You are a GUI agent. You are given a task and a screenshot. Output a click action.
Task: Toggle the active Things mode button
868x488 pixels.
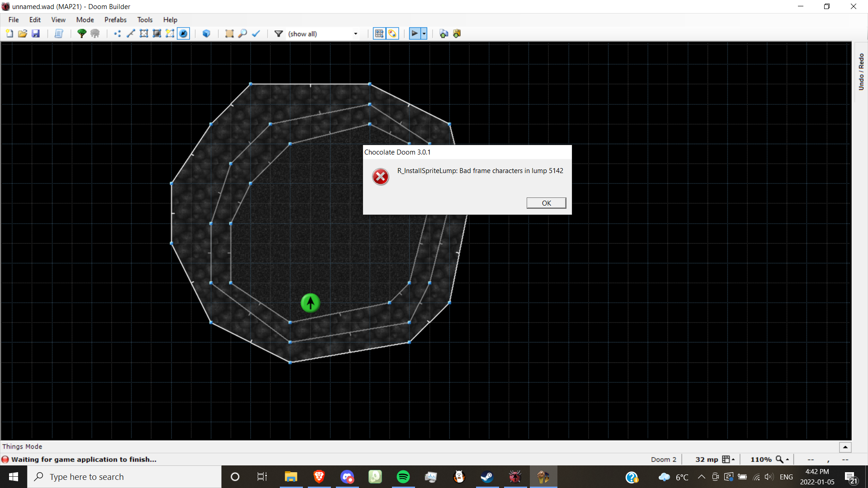tap(183, 33)
